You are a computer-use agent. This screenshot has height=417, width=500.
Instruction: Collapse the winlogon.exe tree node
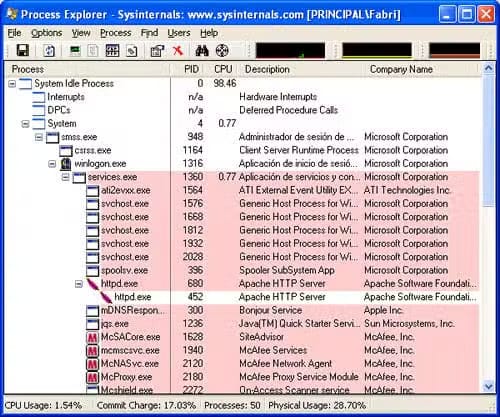52,164
